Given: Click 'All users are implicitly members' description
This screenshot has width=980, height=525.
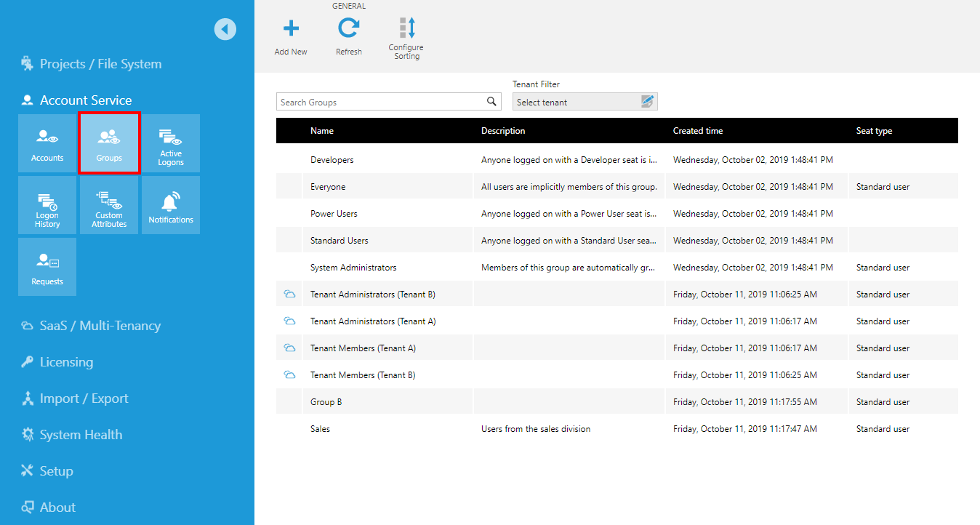Looking at the screenshot, I should (x=569, y=187).
